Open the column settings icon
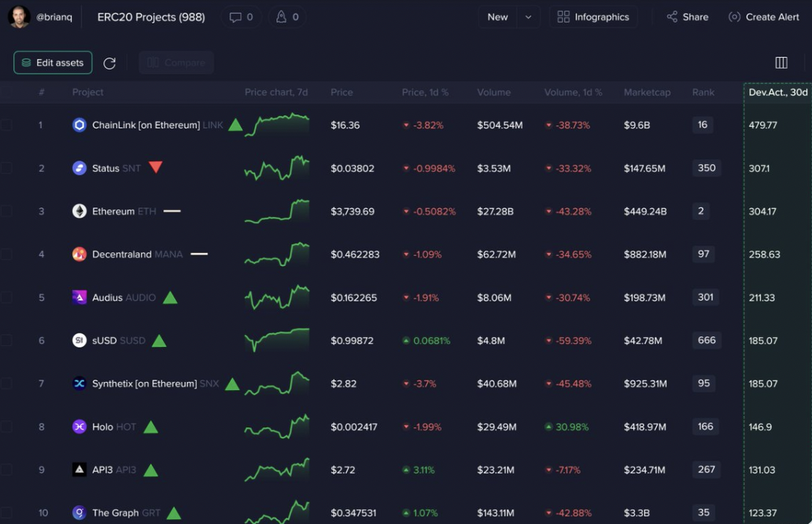 pyautogui.click(x=781, y=62)
